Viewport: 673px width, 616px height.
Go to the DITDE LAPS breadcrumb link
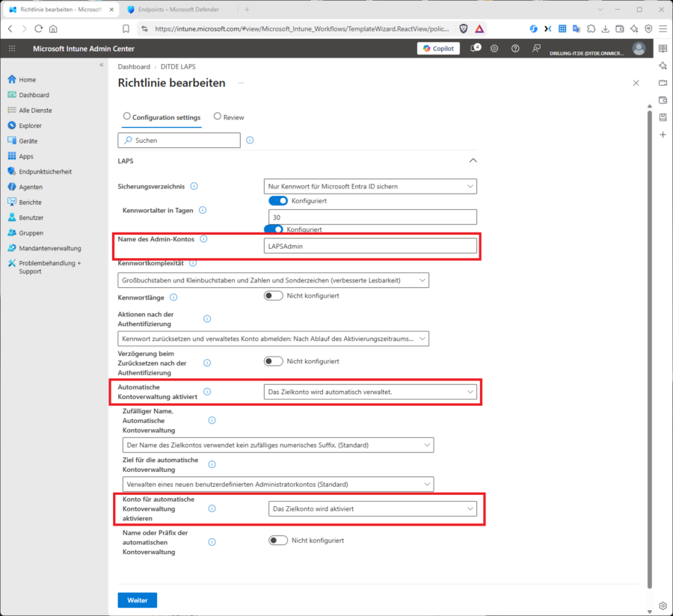click(178, 67)
